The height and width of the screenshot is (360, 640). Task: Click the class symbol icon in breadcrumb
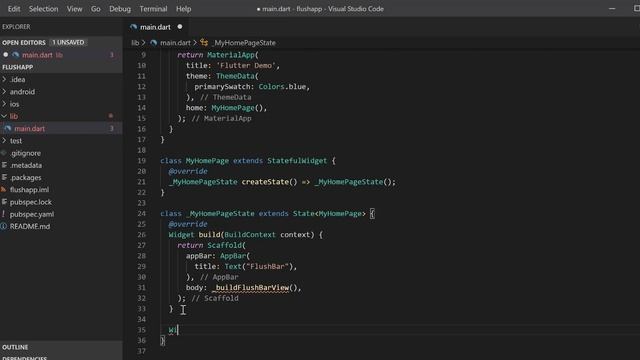204,42
